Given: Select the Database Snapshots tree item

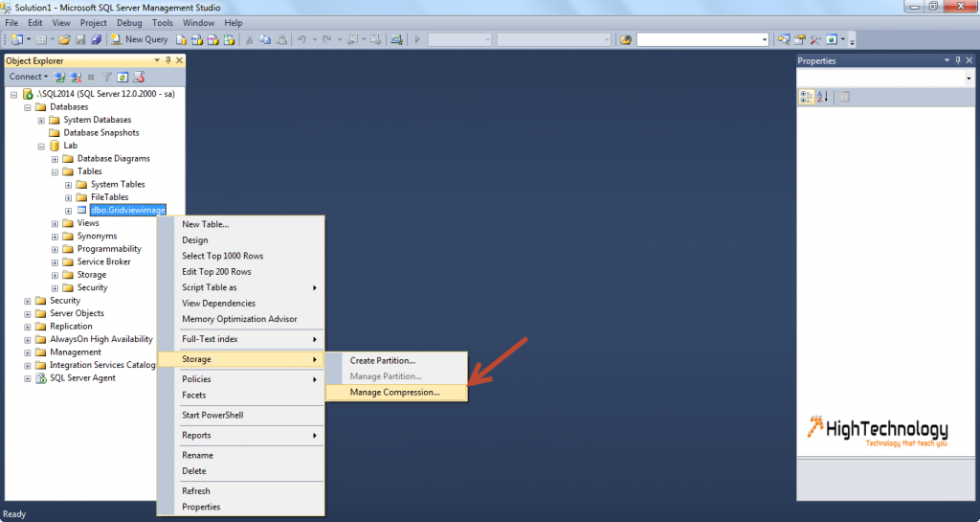Looking at the screenshot, I should point(101,132).
